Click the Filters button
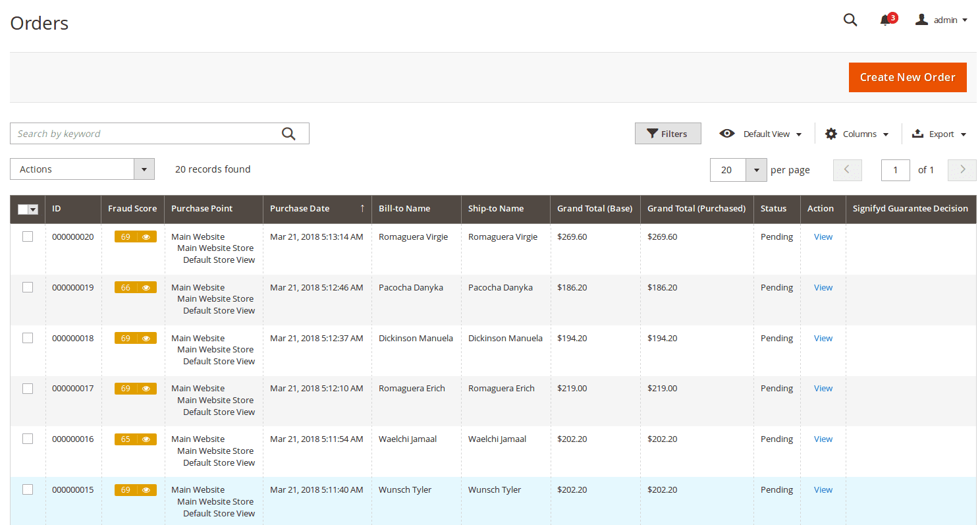The image size is (980, 525). pos(667,134)
